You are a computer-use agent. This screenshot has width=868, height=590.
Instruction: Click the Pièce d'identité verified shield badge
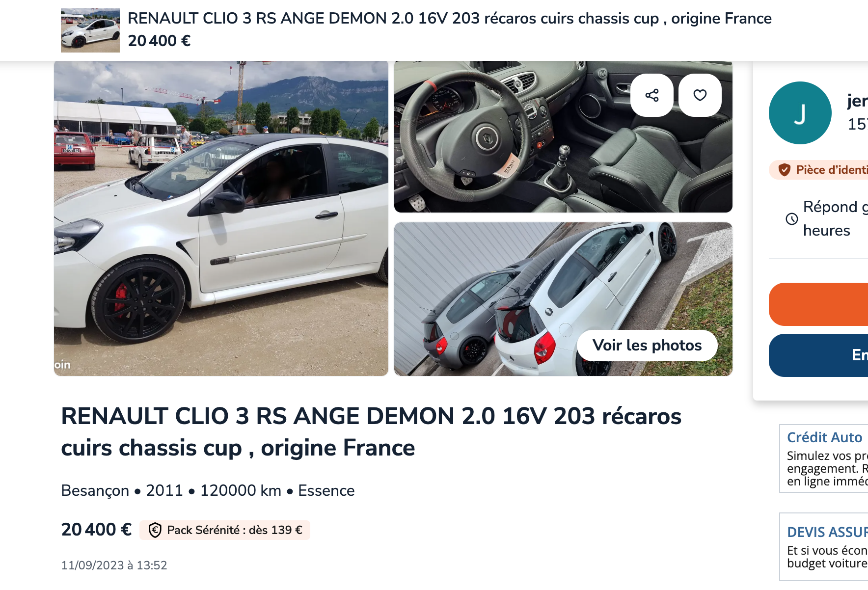coord(785,170)
